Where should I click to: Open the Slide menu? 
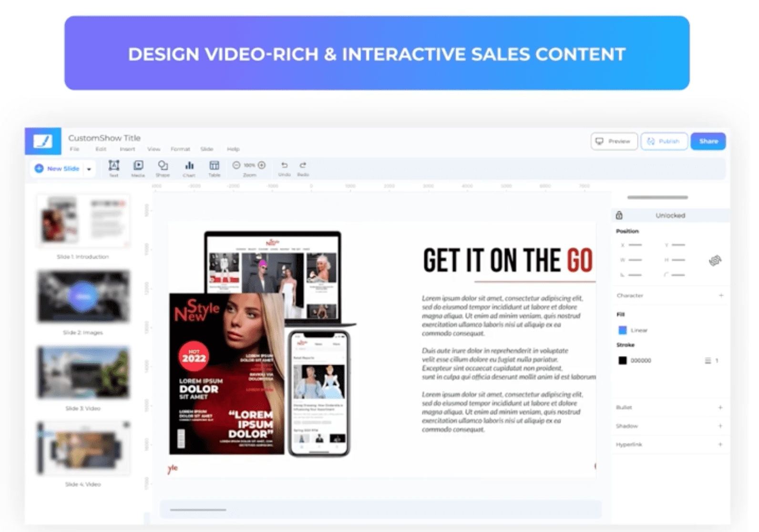(207, 149)
